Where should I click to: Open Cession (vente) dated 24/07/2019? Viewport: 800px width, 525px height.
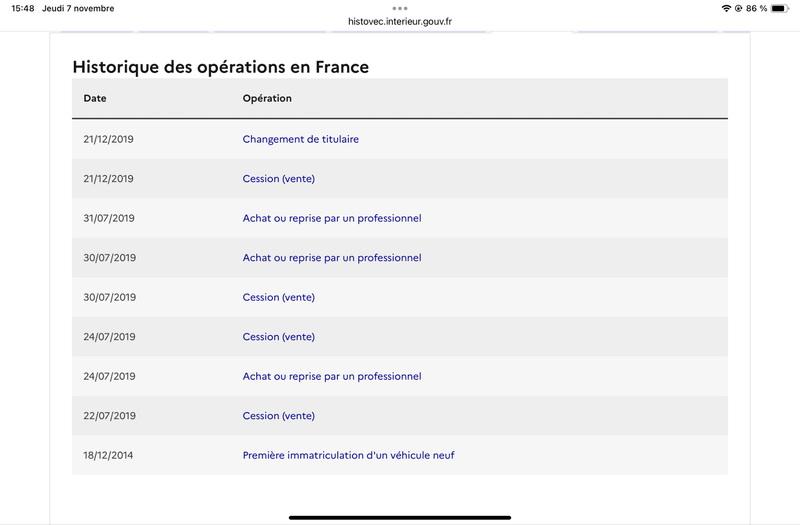279,337
